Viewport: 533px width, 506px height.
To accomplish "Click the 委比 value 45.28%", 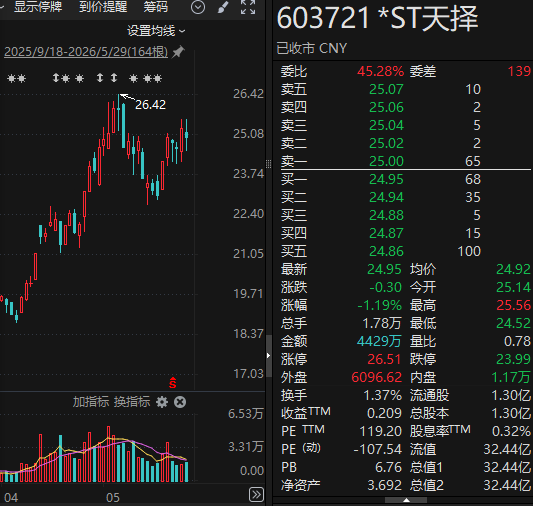I will (380, 71).
